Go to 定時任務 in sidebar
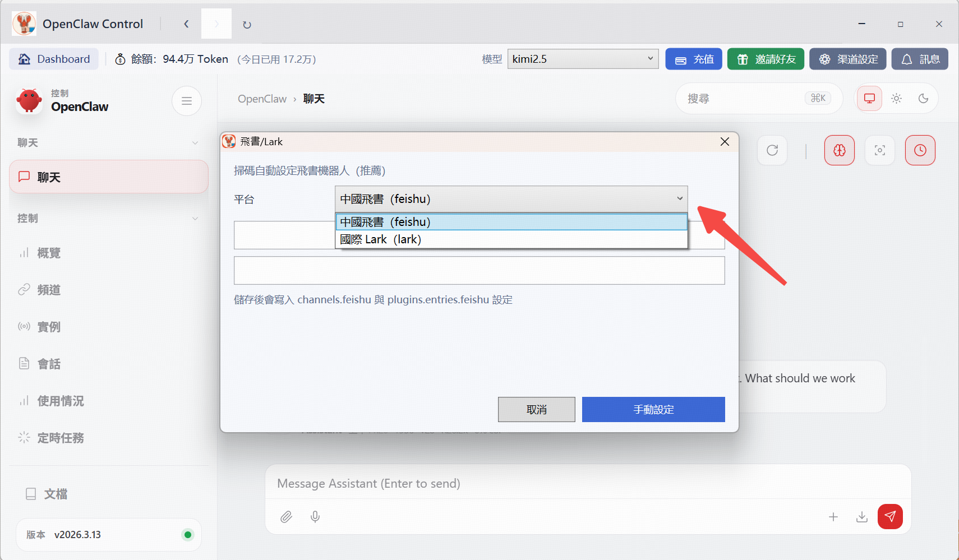The width and height of the screenshot is (959, 560). 61,438
